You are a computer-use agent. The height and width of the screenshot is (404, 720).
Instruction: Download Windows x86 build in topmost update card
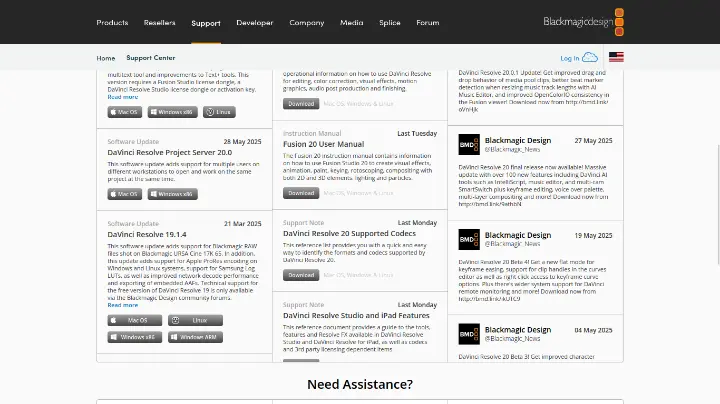173,112
